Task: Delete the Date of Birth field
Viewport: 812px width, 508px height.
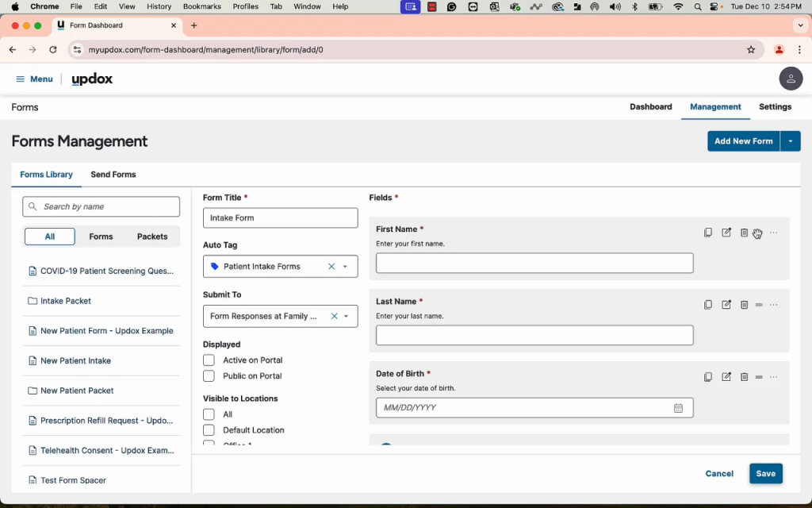Action: 744,377
